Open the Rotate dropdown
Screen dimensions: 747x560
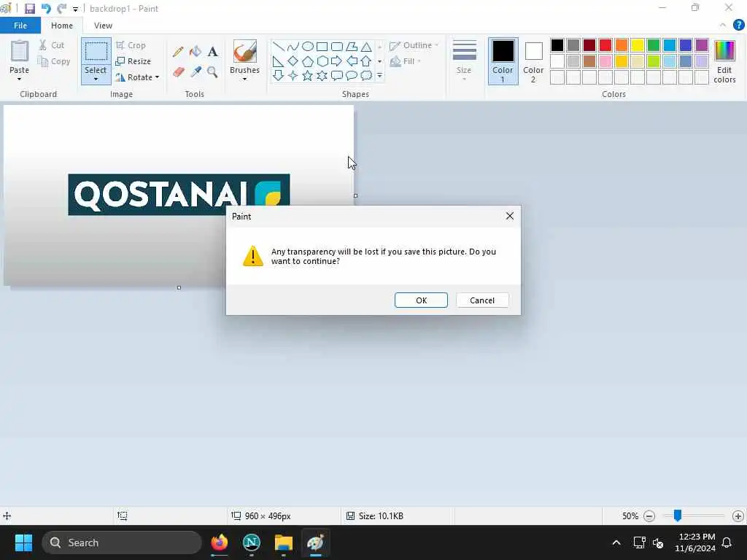(x=137, y=77)
